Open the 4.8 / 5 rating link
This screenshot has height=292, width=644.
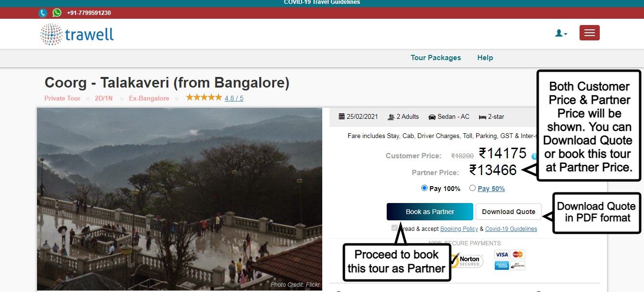point(234,98)
